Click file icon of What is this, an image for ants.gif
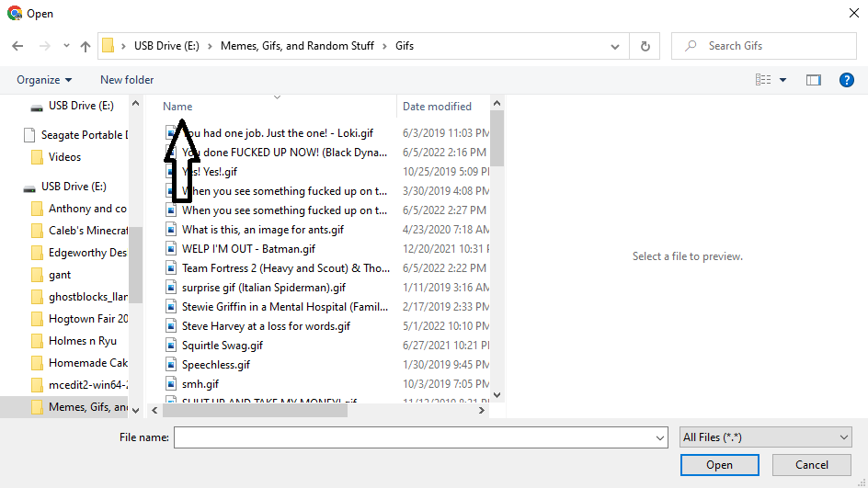The image size is (868, 488). point(172,230)
